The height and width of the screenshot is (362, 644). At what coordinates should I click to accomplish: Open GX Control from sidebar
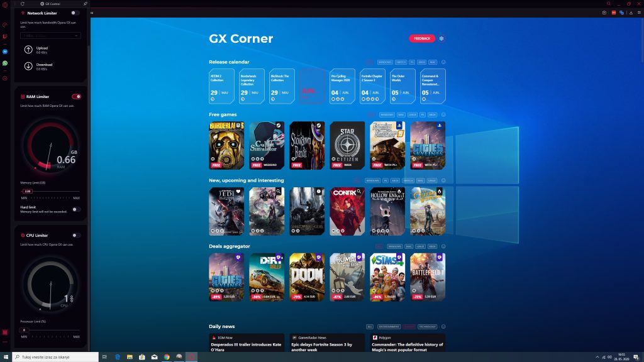[5, 25]
